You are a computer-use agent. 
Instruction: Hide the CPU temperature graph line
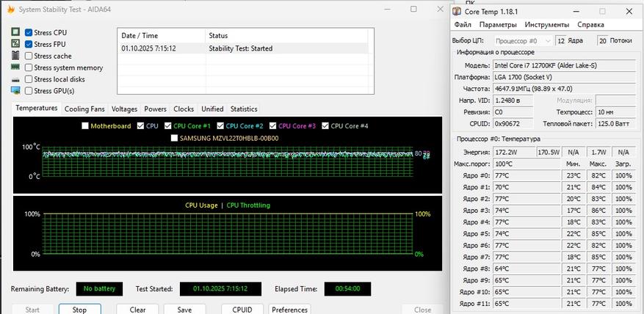(x=140, y=126)
